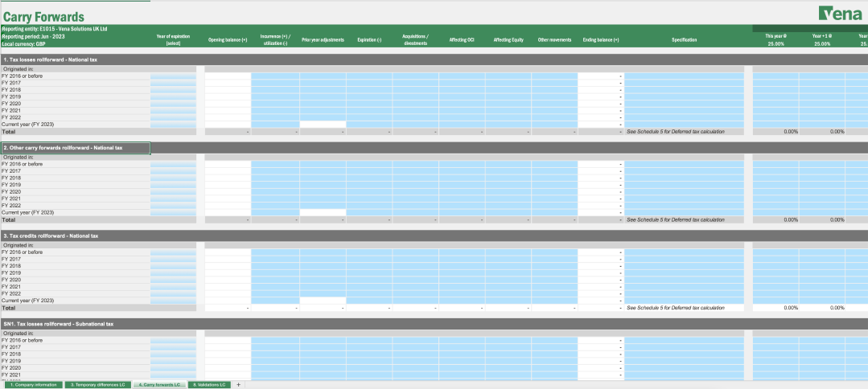This screenshot has width=868, height=389.
Task: Select section 1 Tax losses rollforward heading
Action: click(x=51, y=59)
